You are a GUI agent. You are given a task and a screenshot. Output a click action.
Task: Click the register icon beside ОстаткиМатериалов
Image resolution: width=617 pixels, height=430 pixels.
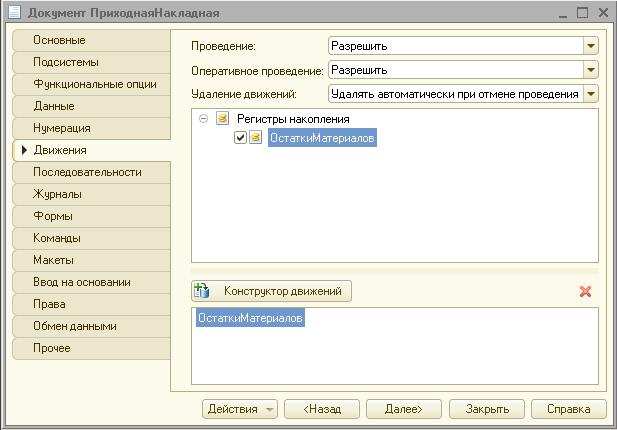[x=255, y=137]
